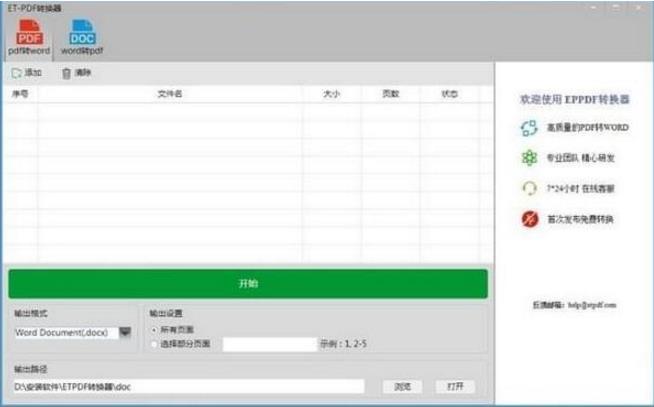Select the 选择部分页面 radio option
This screenshot has width=654, height=407.
tap(153, 345)
